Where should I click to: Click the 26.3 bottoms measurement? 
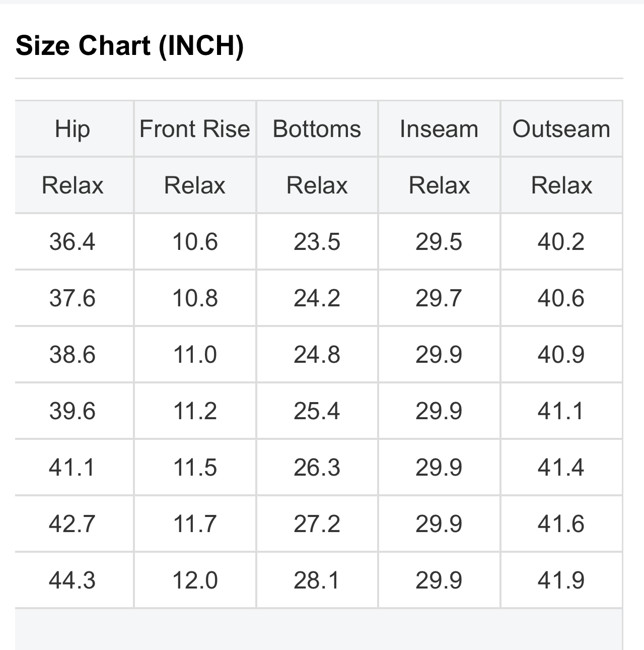click(317, 468)
